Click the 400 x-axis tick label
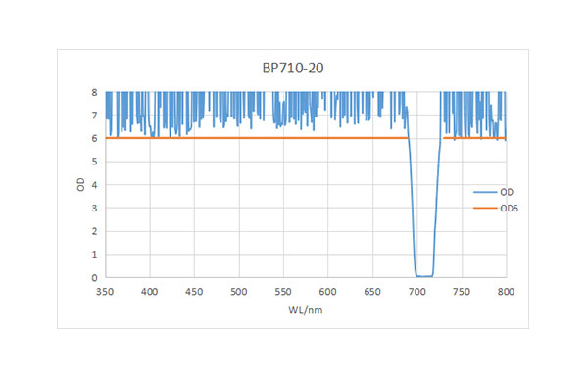The image size is (588, 375). [150, 292]
